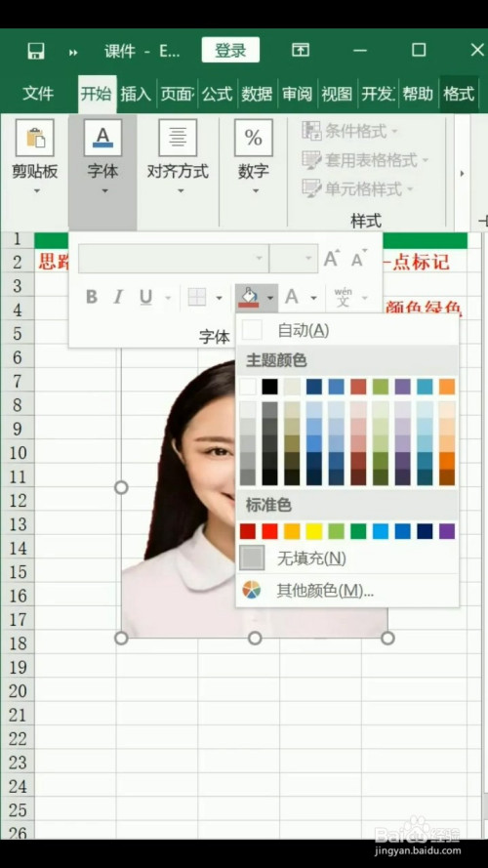Open the borders dropdown arrow
This screenshot has width=488, height=868.
click(x=219, y=298)
